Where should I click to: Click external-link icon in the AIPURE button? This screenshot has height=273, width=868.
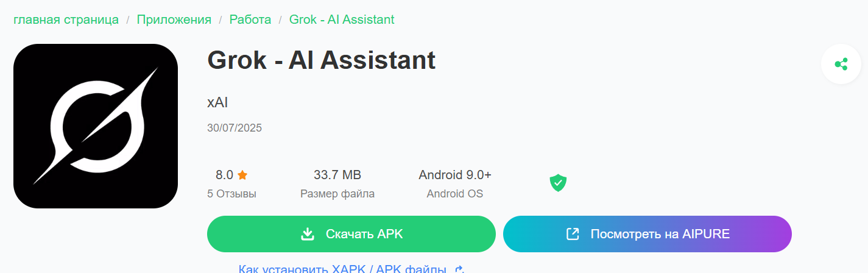pyautogui.click(x=573, y=234)
